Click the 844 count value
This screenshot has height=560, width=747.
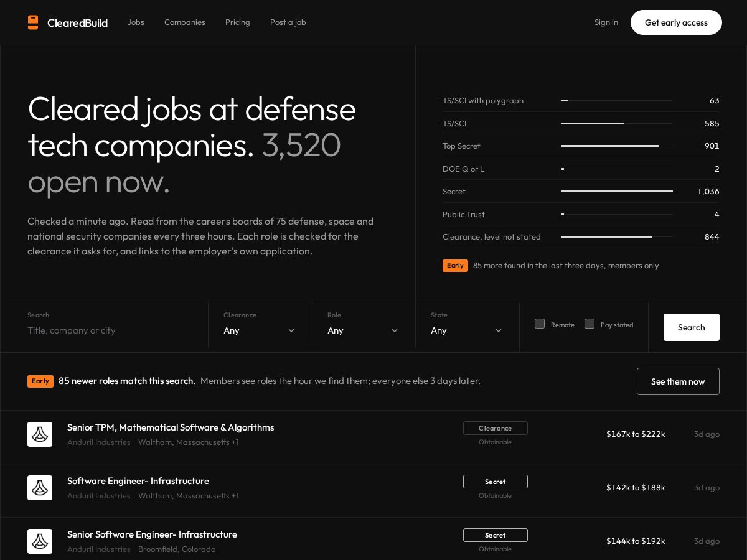tap(712, 236)
